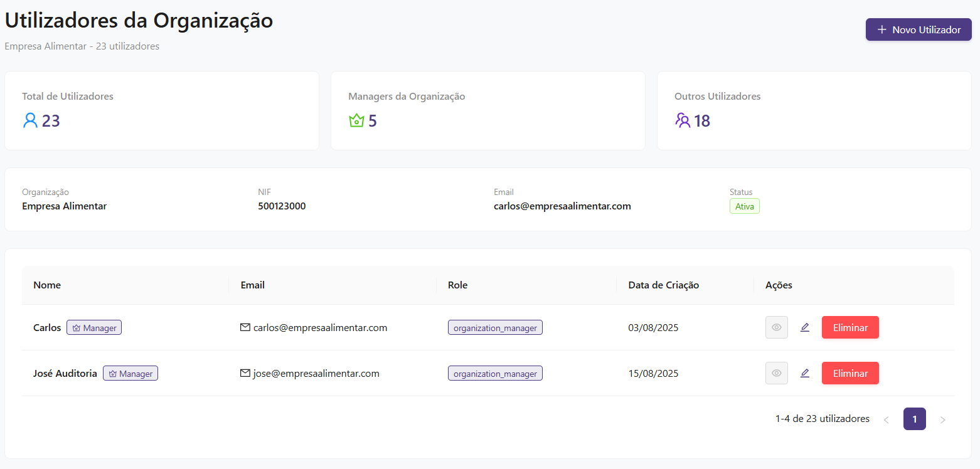980x469 pixels.
Task: Click the Data de Criação column header
Action: click(663, 285)
